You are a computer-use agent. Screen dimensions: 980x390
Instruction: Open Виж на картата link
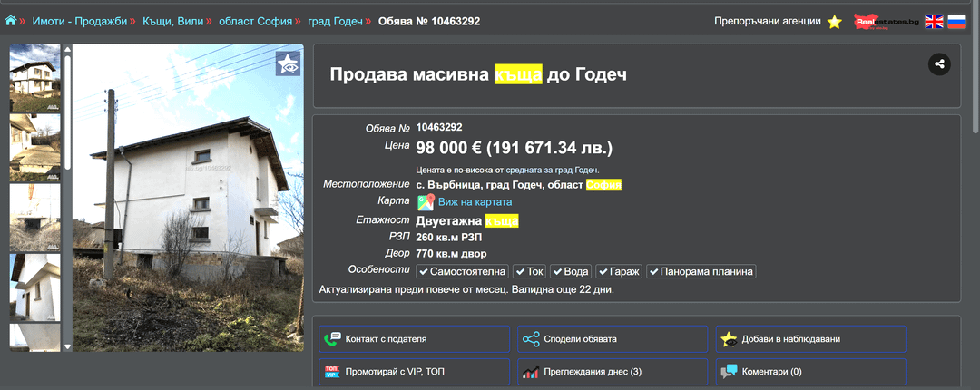pos(475,202)
